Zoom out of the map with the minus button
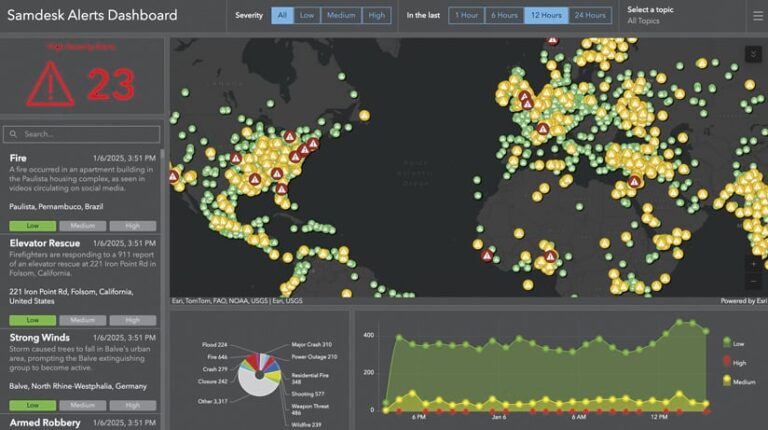Screen dimensions: 768x430 (x=753, y=282)
